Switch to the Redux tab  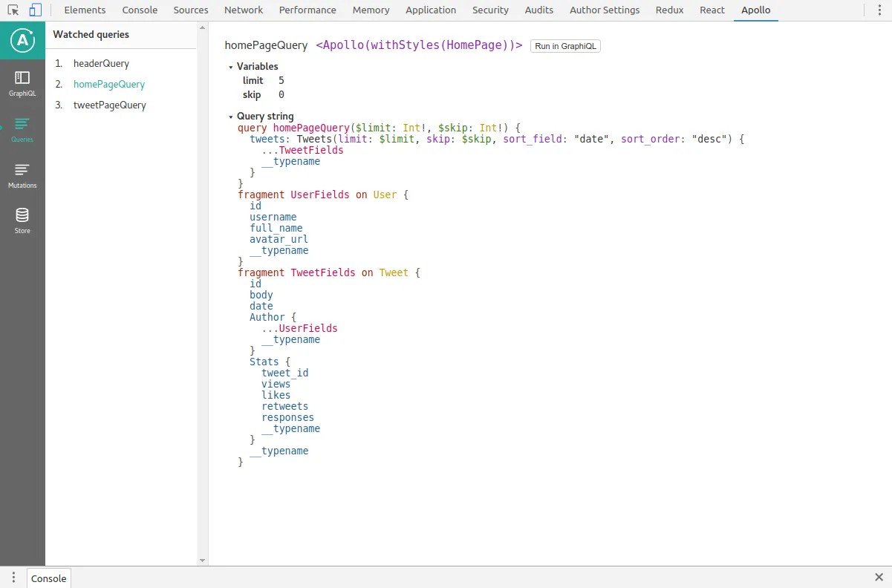669,10
